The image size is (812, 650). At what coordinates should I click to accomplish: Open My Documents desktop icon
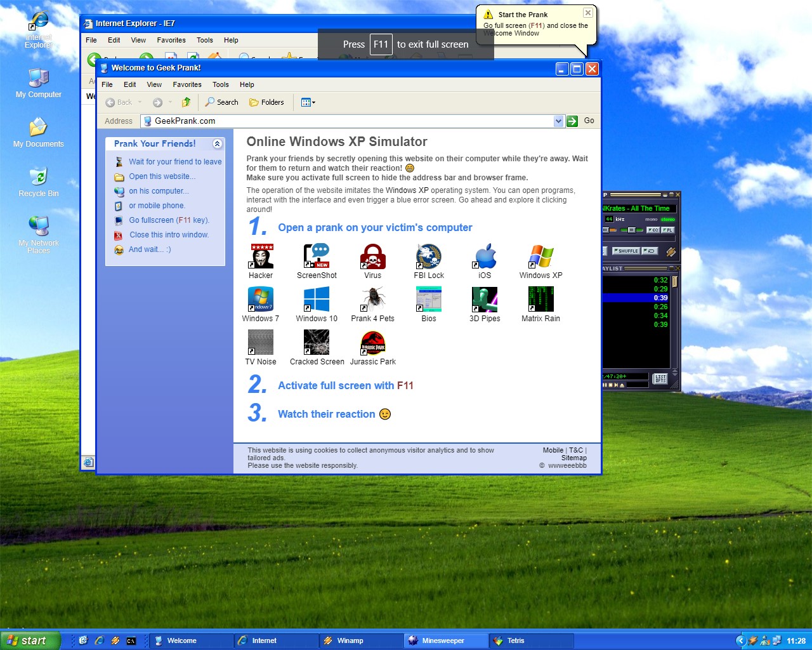[x=39, y=133]
